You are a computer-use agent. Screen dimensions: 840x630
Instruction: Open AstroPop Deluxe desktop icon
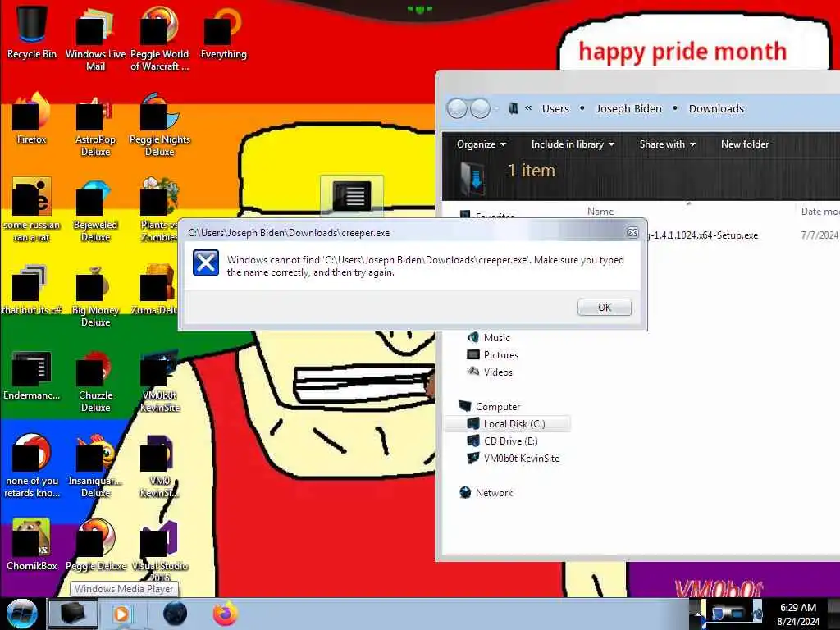pos(95,125)
